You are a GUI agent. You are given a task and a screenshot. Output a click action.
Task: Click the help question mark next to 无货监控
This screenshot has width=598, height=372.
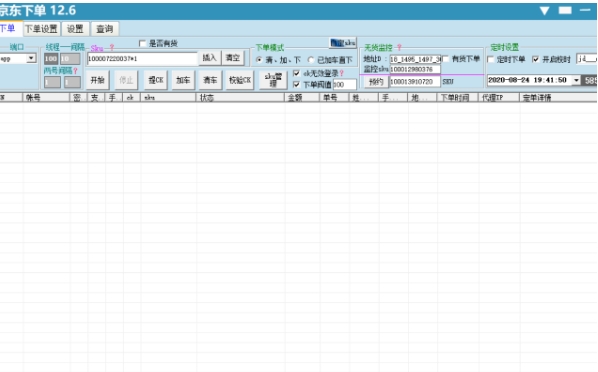point(399,47)
